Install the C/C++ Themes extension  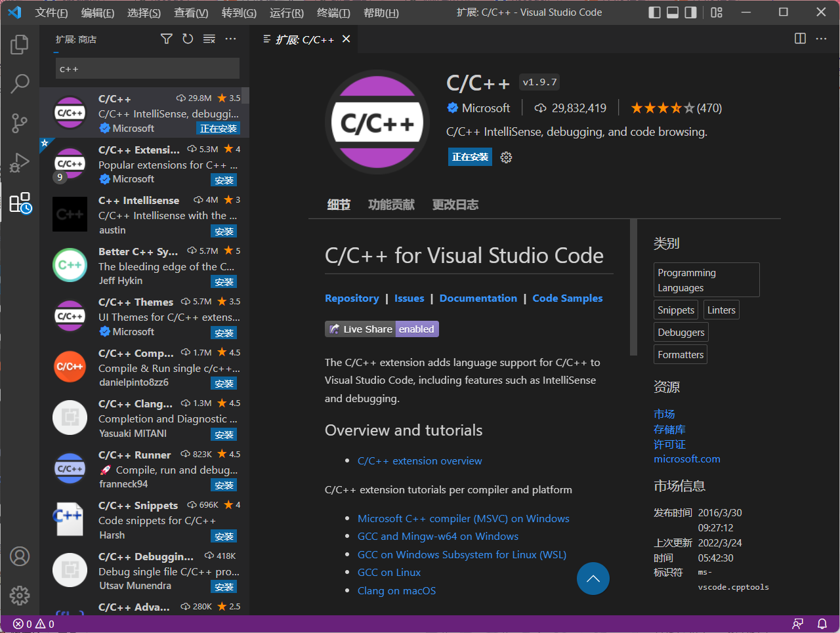[224, 333]
